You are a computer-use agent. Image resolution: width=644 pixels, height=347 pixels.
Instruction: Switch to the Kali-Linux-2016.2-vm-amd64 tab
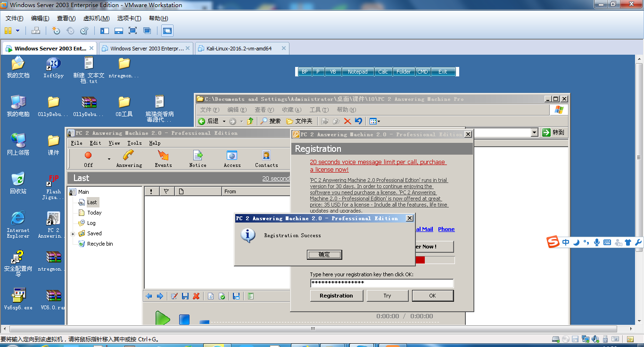[x=241, y=48]
